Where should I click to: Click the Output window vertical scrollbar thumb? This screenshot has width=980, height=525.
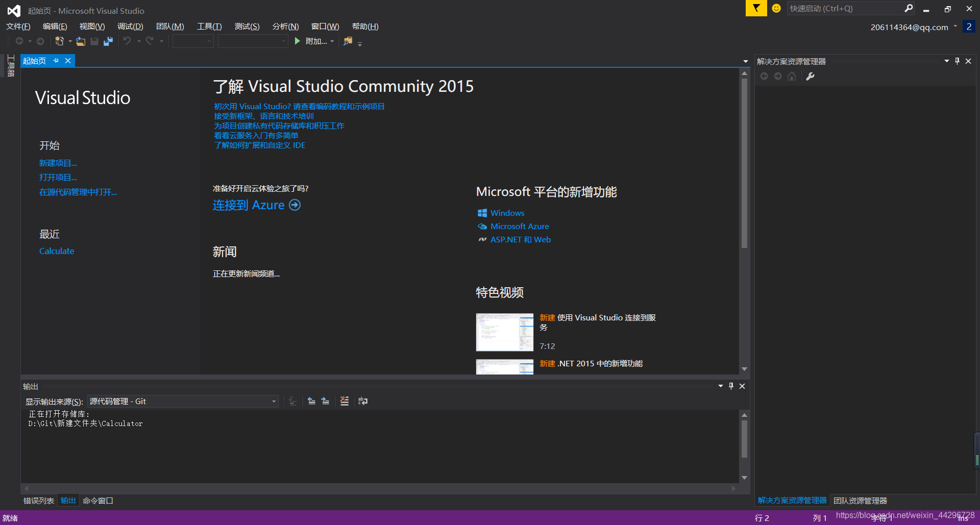(x=744, y=439)
